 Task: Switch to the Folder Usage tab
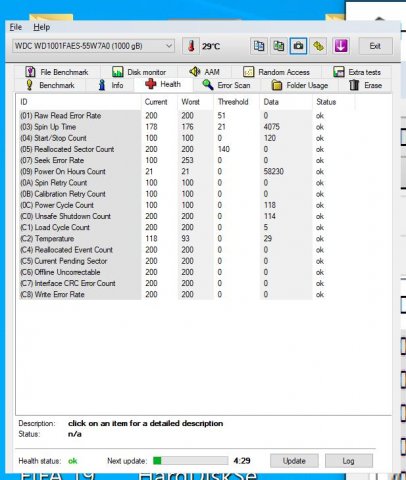[x=300, y=85]
